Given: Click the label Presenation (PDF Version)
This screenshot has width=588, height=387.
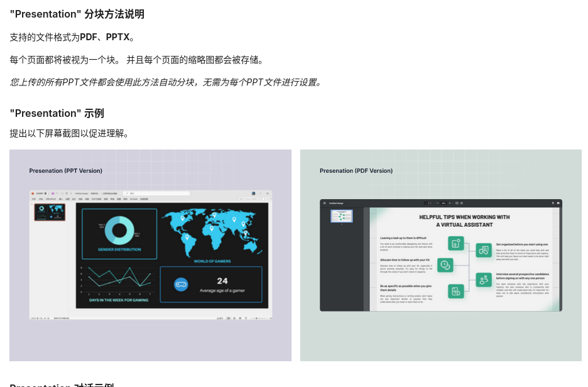Looking at the screenshot, I should tap(356, 171).
